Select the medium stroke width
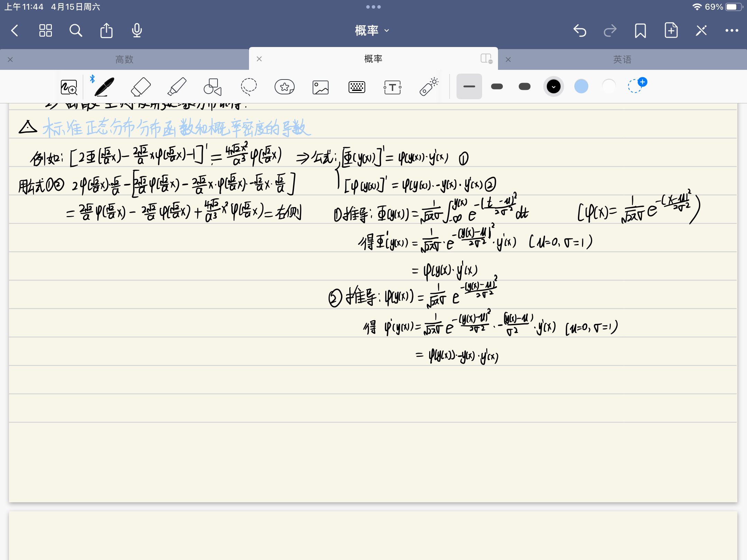The image size is (747, 560). 497,86
